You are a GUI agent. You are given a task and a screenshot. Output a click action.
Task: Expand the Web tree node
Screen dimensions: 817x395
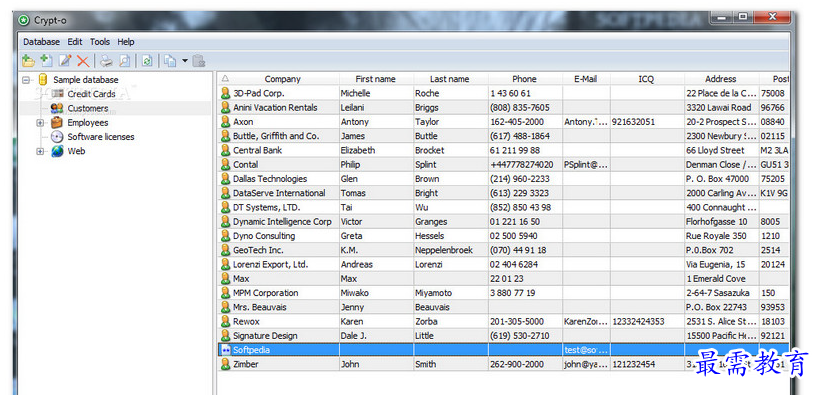pyautogui.click(x=40, y=151)
